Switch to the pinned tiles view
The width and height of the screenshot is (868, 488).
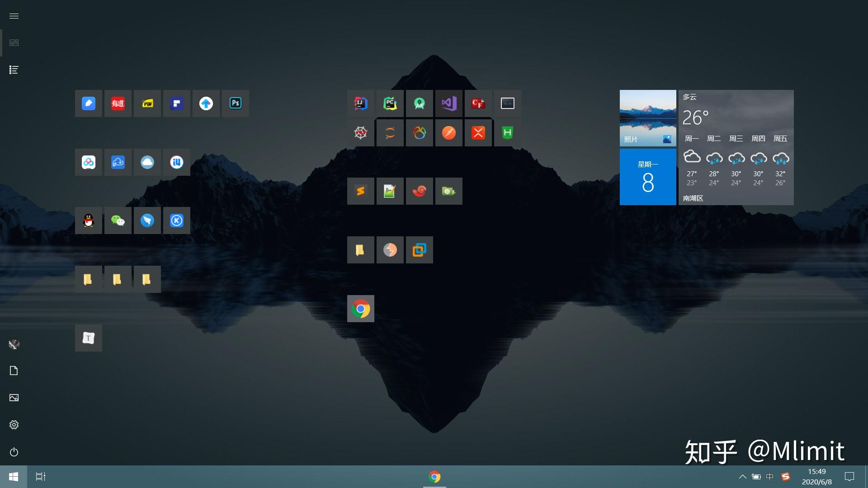point(14,43)
